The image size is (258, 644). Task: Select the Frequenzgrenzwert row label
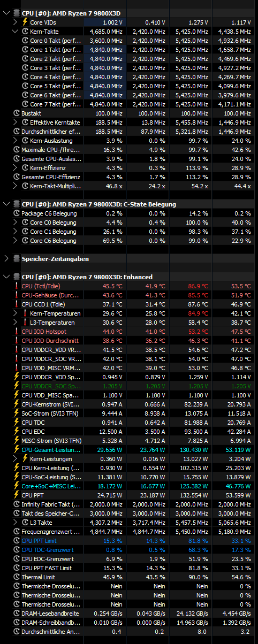pos(51,532)
